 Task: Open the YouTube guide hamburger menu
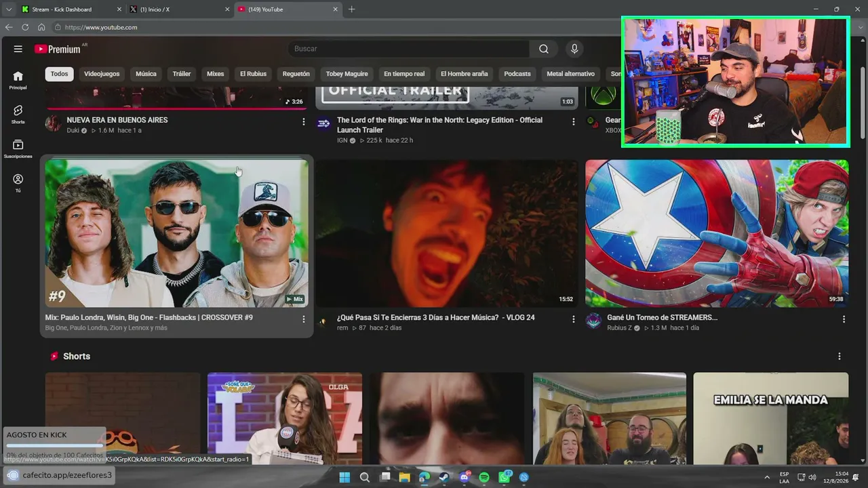click(x=18, y=49)
